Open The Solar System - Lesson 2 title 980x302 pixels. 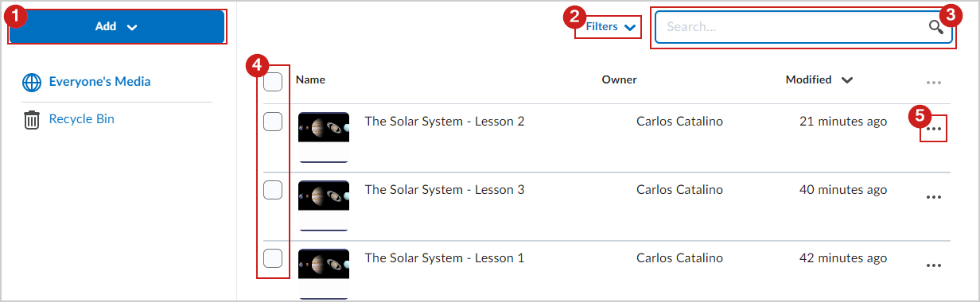click(x=445, y=122)
